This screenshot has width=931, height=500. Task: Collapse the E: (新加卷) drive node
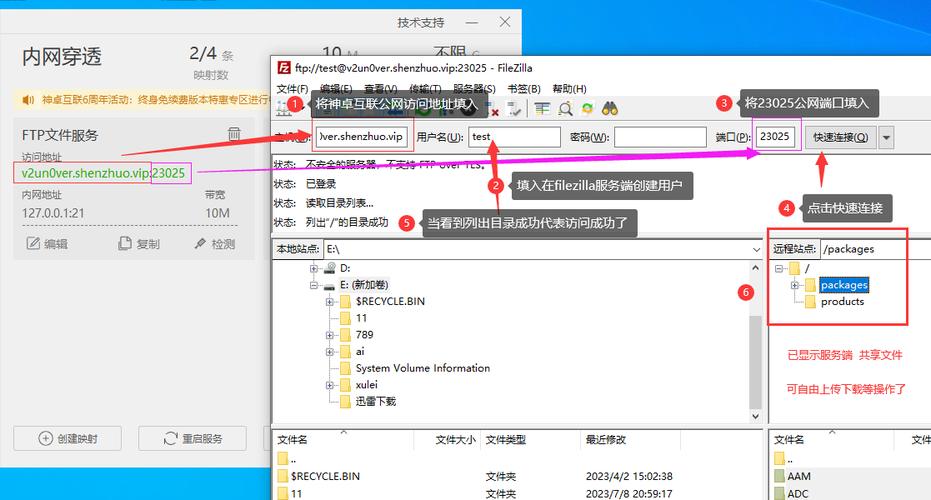pyautogui.click(x=314, y=286)
